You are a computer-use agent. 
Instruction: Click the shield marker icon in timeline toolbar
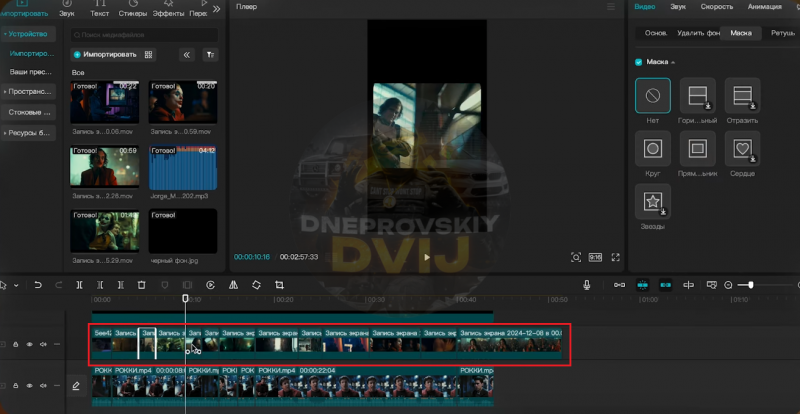(x=165, y=285)
